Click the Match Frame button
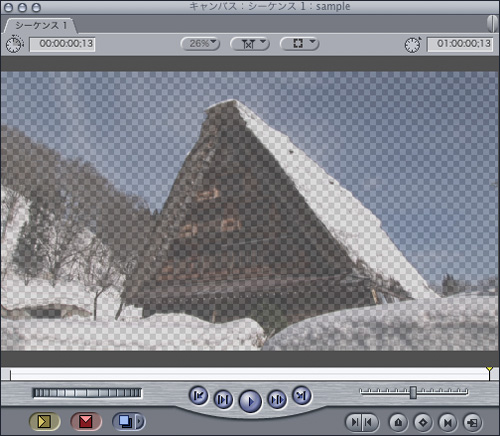Viewport: 500px width, 436px height. click(472, 423)
